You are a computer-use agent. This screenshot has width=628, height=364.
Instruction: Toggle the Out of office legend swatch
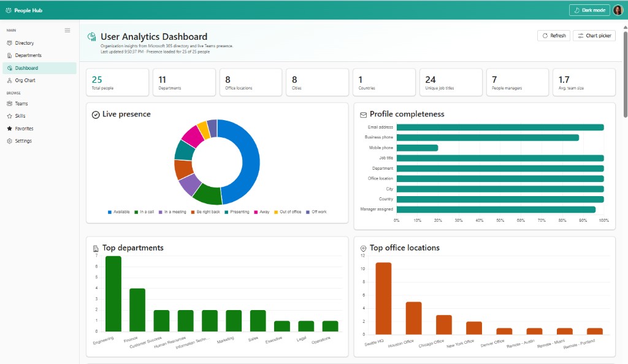coord(276,212)
